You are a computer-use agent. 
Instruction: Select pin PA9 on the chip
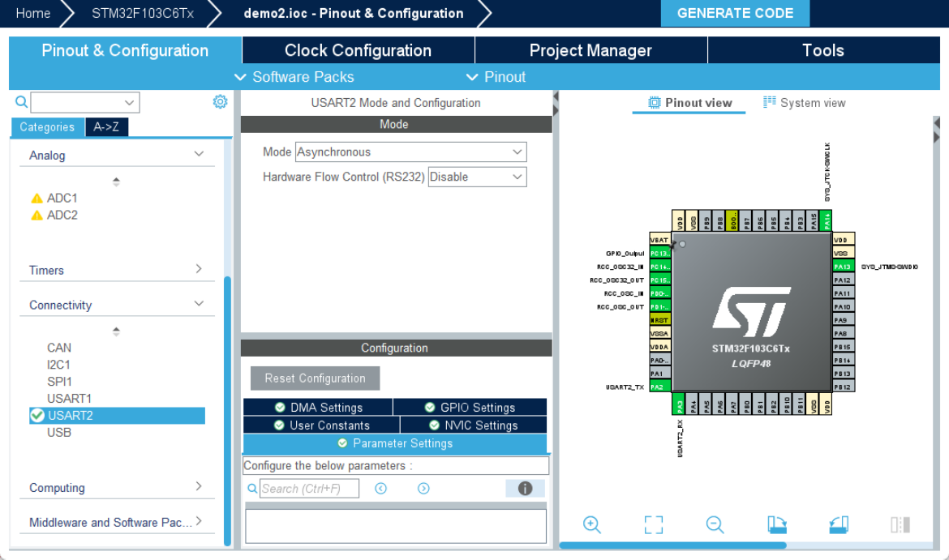(844, 320)
